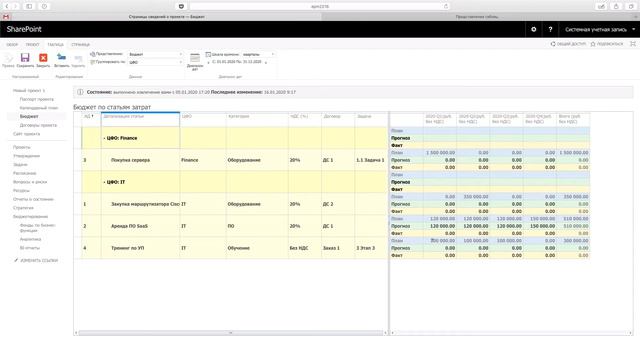Click the Подписаться (Follow) star
Viewport: 640px width, 360px height.
click(593, 44)
